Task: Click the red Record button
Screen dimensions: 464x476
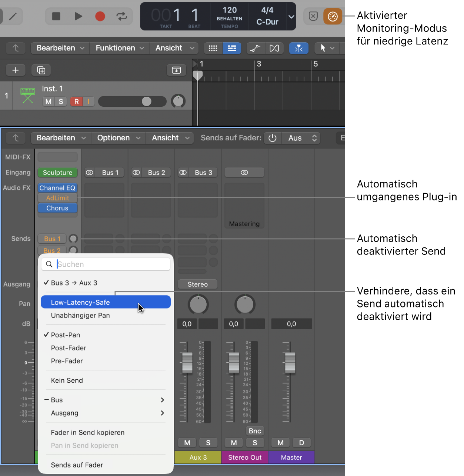Action: pos(100,16)
